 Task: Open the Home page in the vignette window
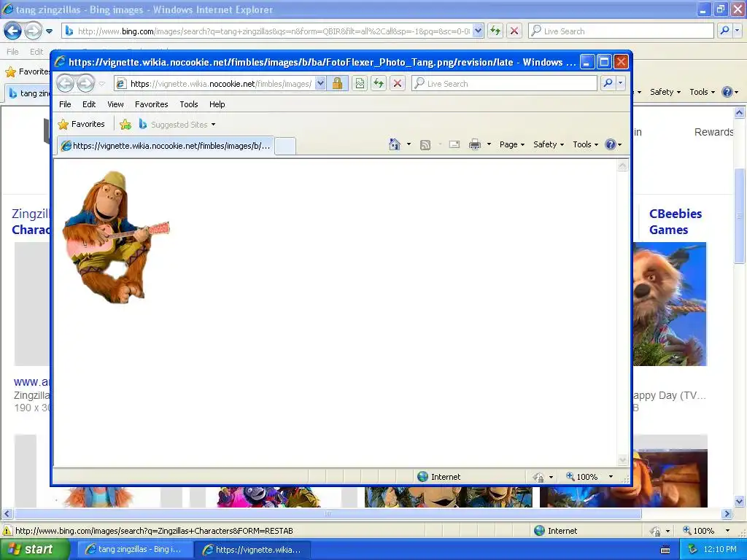coord(395,144)
